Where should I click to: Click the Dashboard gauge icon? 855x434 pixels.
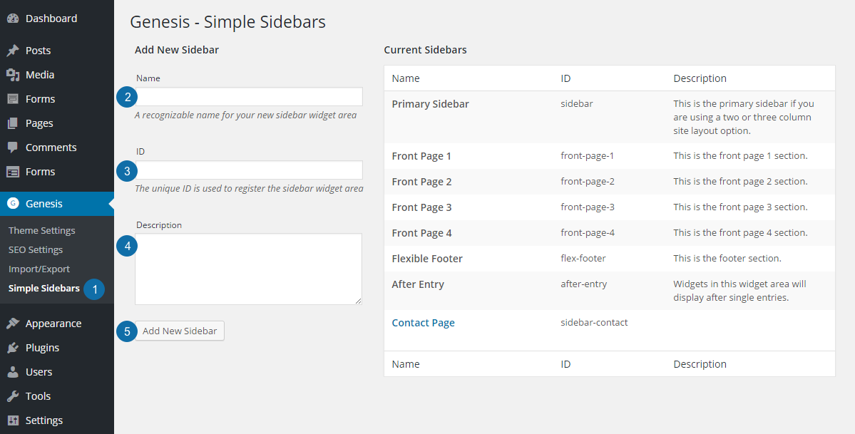click(x=13, y=19)
